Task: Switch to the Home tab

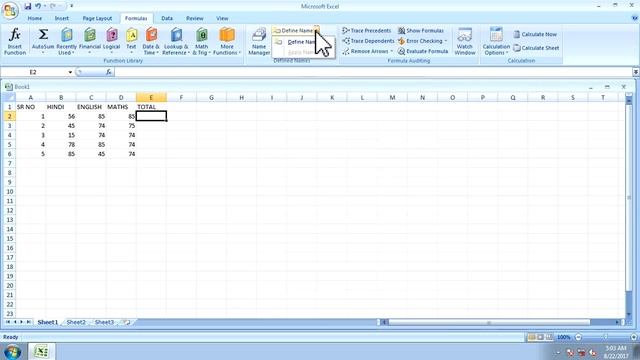Action: click(x=35, y=18)
